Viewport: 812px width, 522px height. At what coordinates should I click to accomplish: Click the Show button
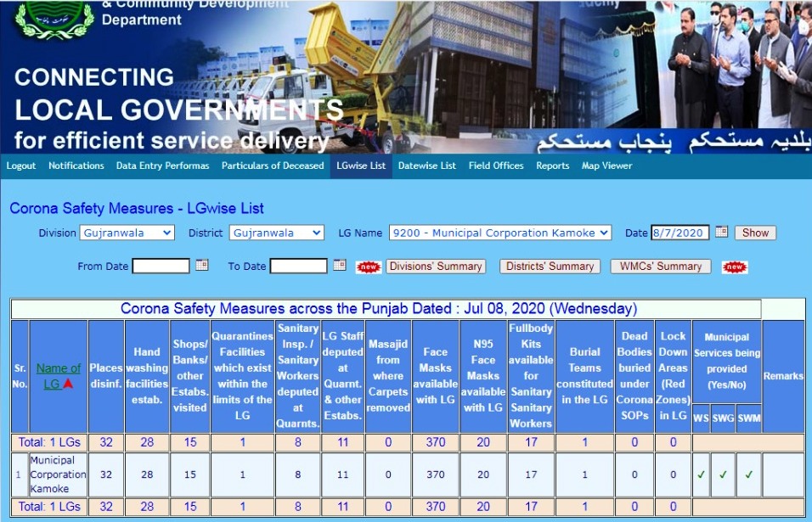click(x=755, y=233)
